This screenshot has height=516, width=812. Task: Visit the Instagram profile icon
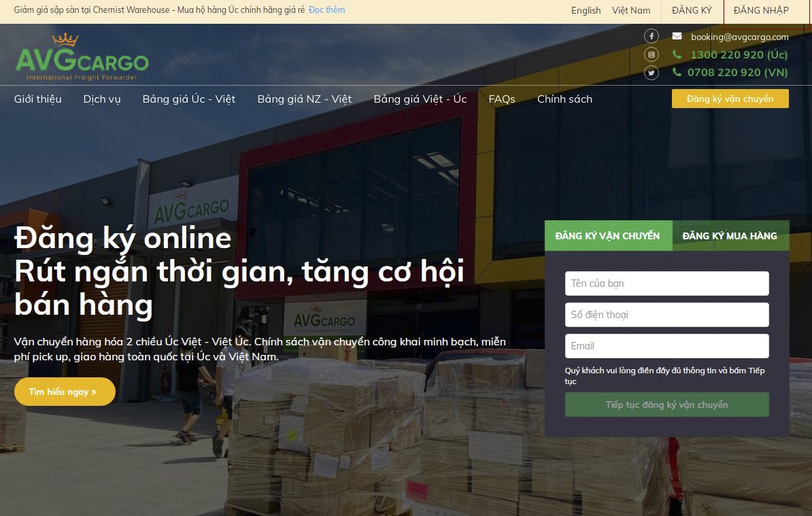pos(651,54)
